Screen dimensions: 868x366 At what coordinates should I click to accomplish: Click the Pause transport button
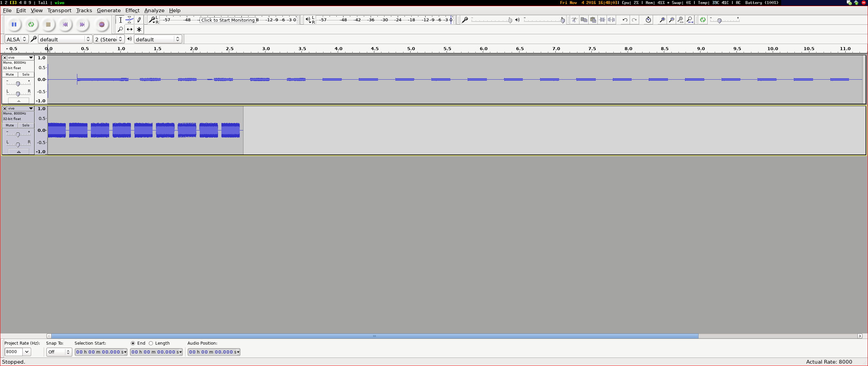(14, 24)
